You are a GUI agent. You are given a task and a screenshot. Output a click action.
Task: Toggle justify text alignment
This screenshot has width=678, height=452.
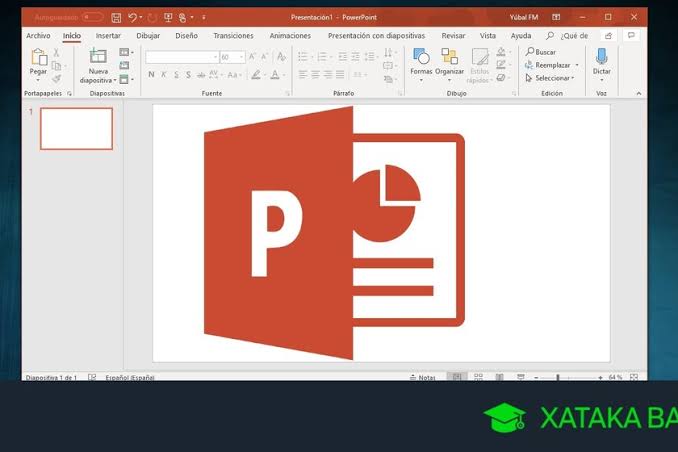340,75
